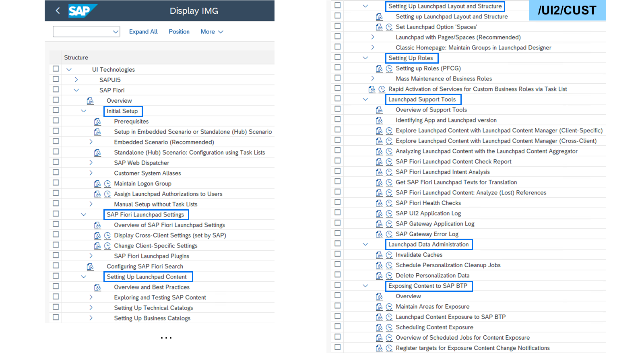The height and width of the screenshot is (353, 644).
Task: Execute SAP UI2 Application Log activity icon
Action: 389,214
